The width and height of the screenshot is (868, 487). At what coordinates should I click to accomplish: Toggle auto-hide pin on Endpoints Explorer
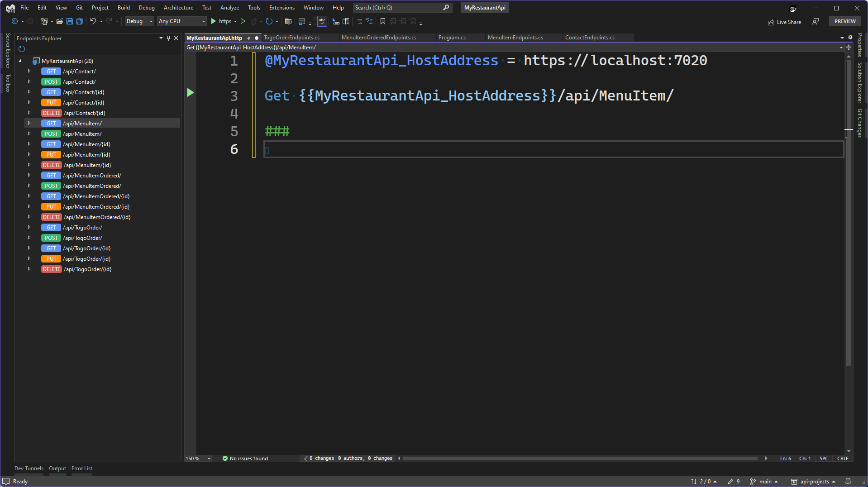pos(169,38)
